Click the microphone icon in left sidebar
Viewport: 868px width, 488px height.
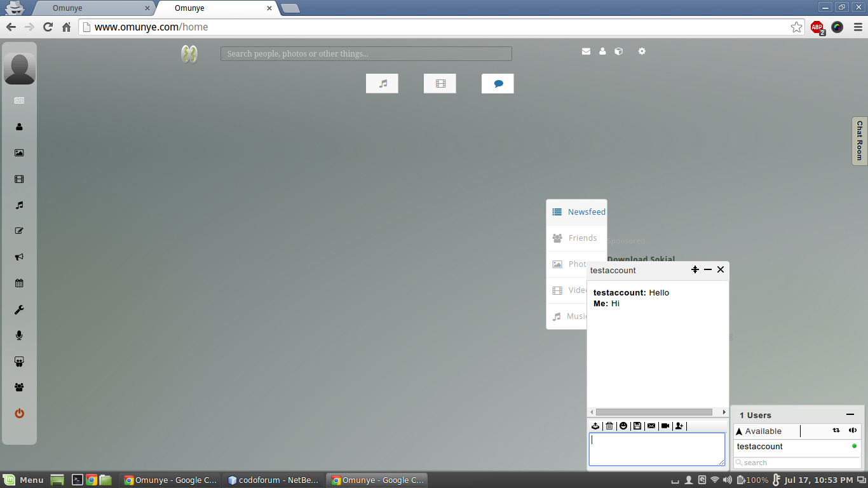pyautogui.click(x=19, y=335)
